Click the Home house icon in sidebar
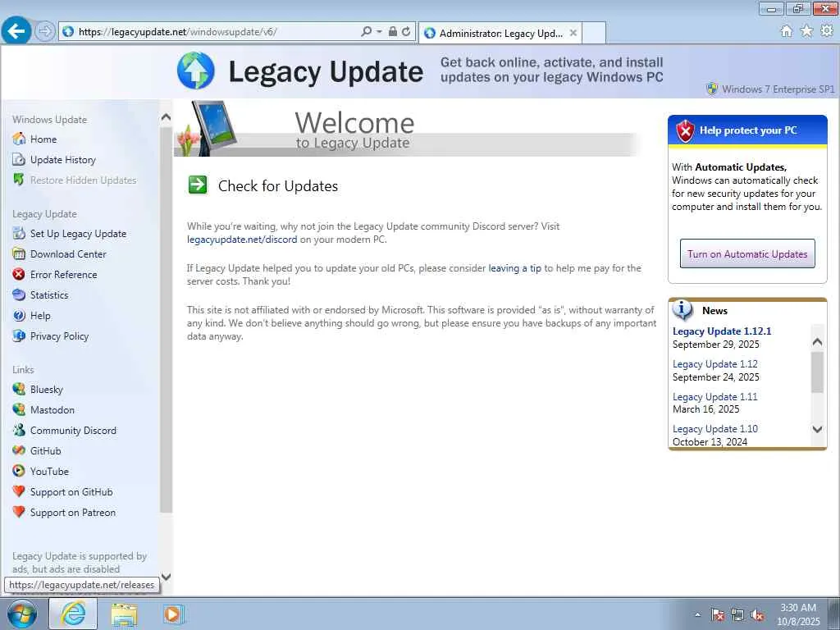Viewport: 840px width, 630px height. (x=19, y=139)
